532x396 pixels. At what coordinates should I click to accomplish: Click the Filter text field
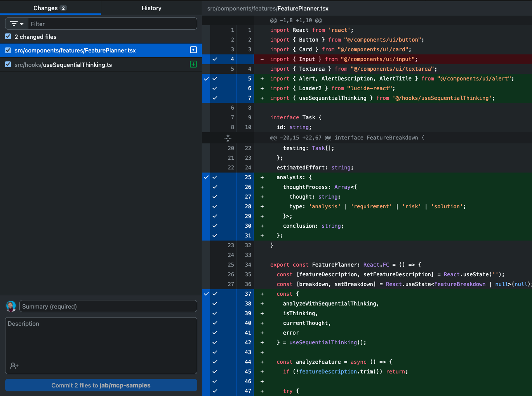[x=113, y=24]
